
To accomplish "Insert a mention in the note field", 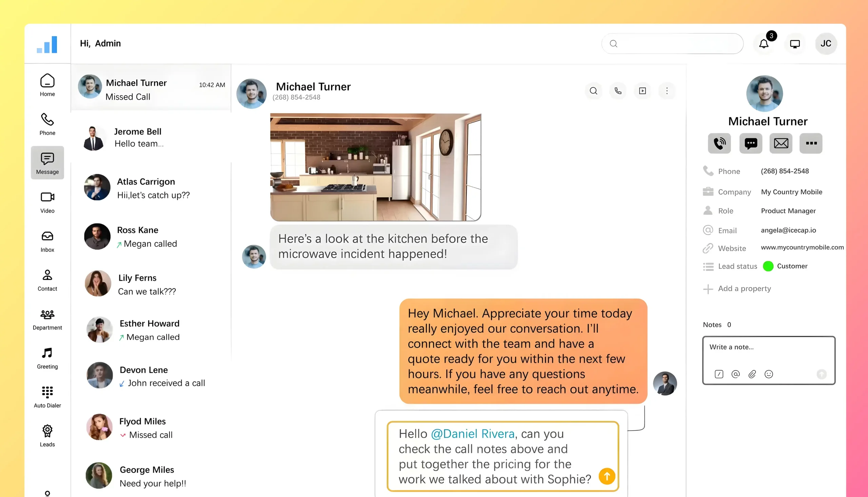I will pos(735,374).
